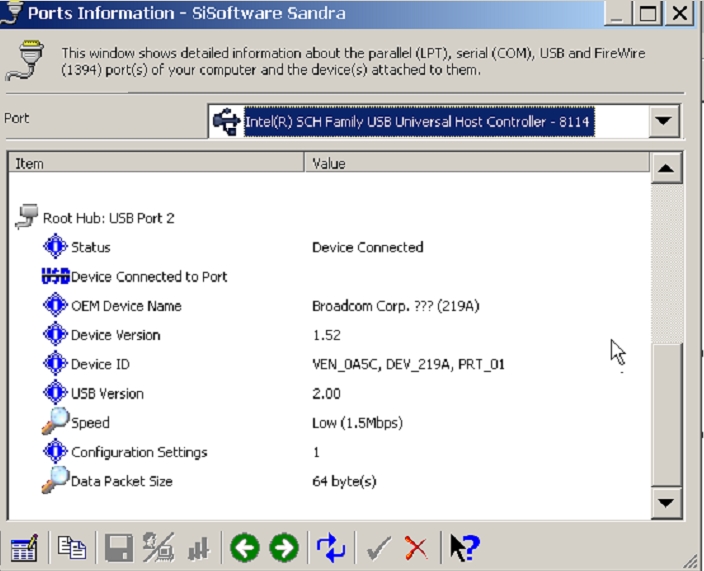The image size is (704, 571).
Task: Click the serial connector icon in header
Action: pos(25,60)
